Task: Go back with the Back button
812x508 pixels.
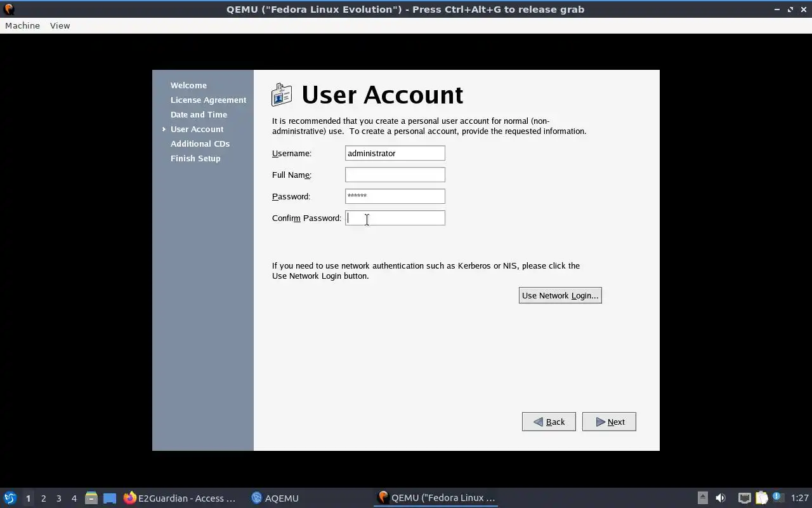Action: click(x=549, y=422)
